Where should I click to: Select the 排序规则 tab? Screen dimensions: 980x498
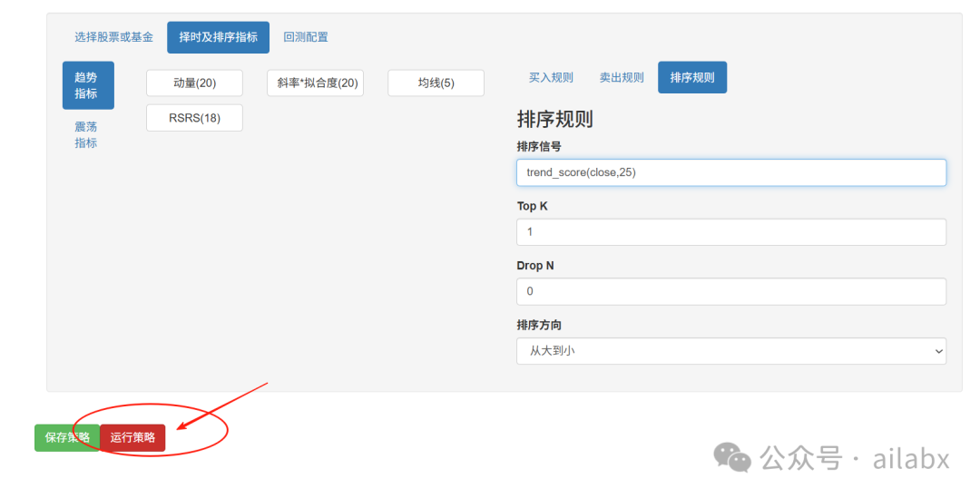click(x=692, y=77)
